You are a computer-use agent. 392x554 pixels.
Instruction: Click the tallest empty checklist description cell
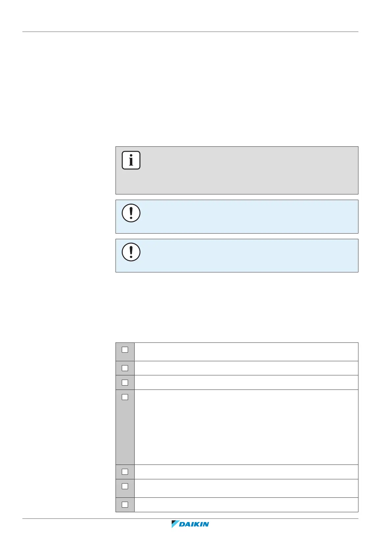[x=246, y=427]
